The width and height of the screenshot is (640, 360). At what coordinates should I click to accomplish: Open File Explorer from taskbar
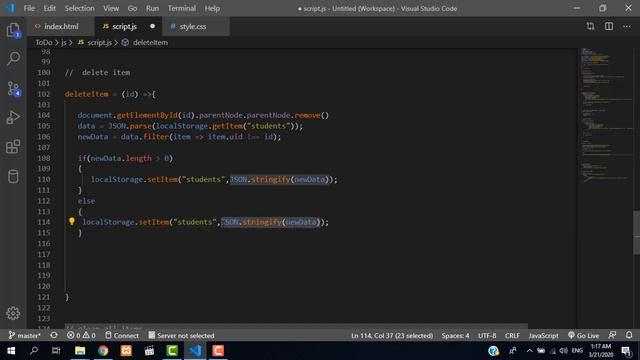click(x=80, y=351)
